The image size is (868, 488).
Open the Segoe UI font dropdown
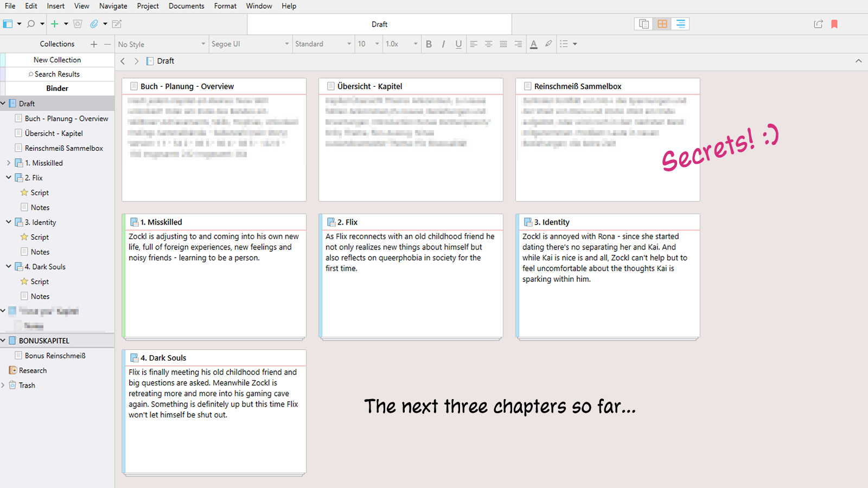tap(250, 44)
